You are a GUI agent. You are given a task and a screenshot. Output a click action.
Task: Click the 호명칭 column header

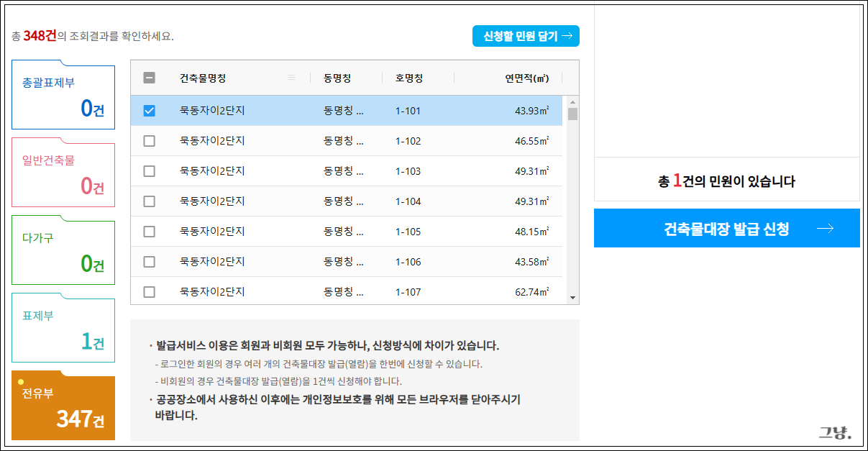coord(409,78)
